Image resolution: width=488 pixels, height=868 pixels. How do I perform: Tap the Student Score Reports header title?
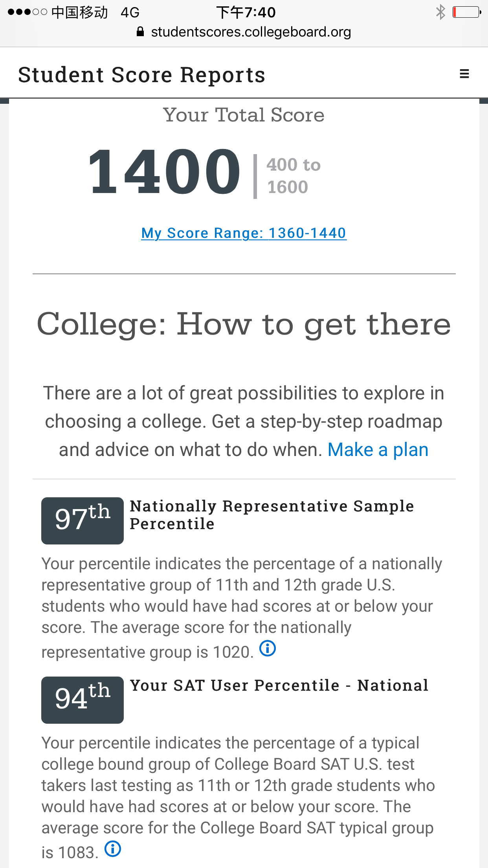(x=142, y=75)
